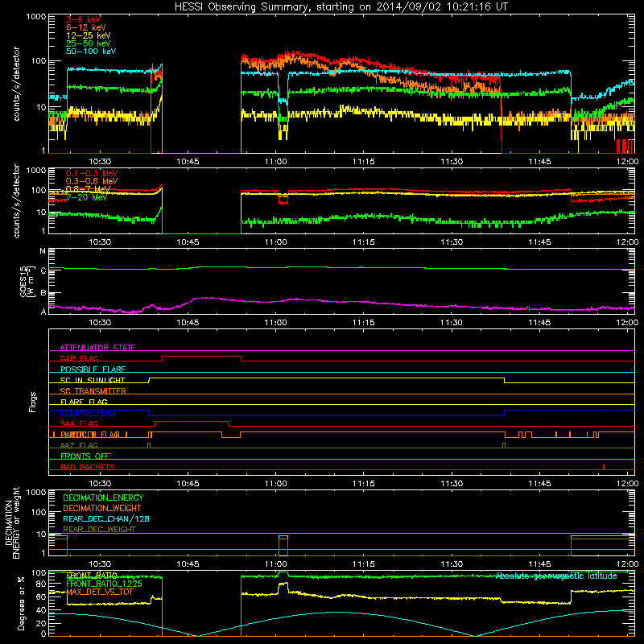644x644 pixels.
Task: Select the SC_TRANSMITTER flag label
Action: (93, 390)
